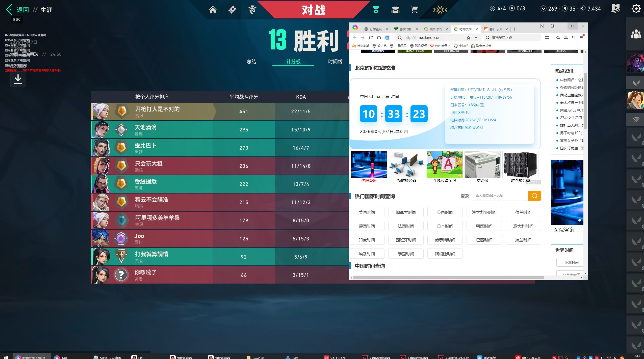Click the 国家/城市 search input field

click(x=500, y=196)
